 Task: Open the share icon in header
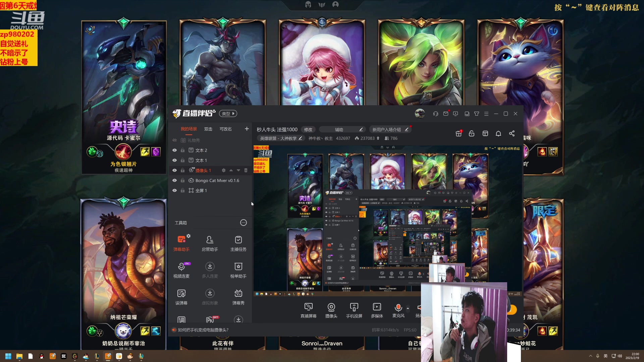point(512,133)
